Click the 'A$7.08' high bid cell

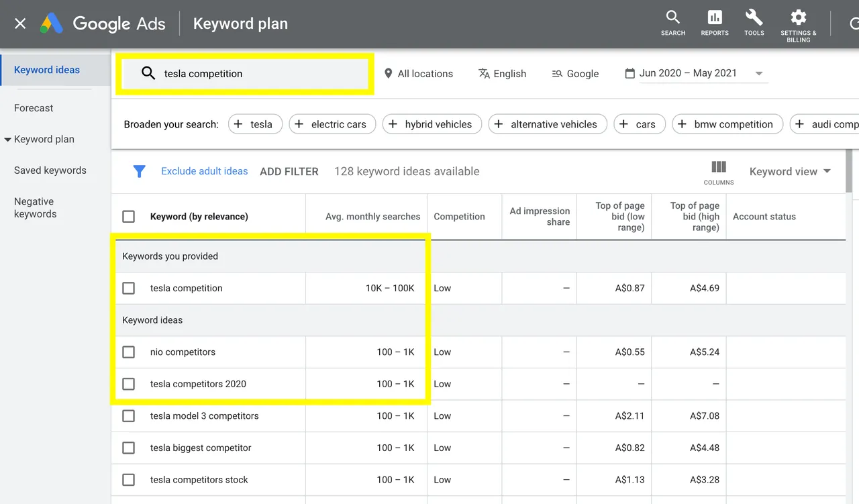pyautogui.click(x=705, y=416)
